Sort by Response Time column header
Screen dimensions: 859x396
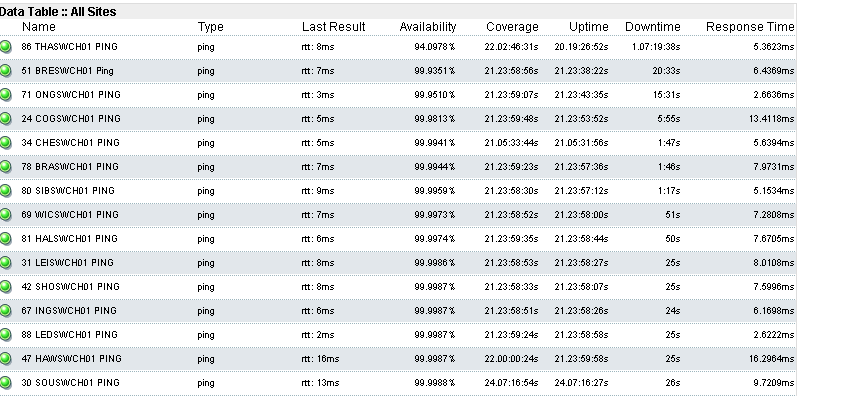750,27
